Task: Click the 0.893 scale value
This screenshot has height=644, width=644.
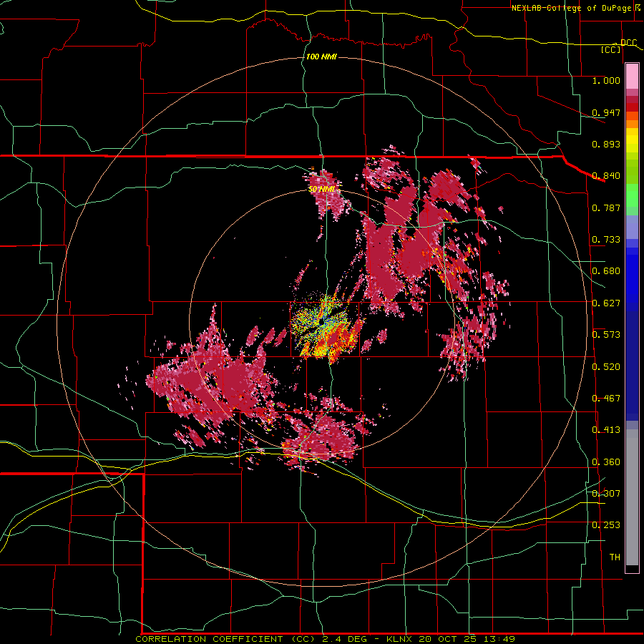Action: click(606, 144)
